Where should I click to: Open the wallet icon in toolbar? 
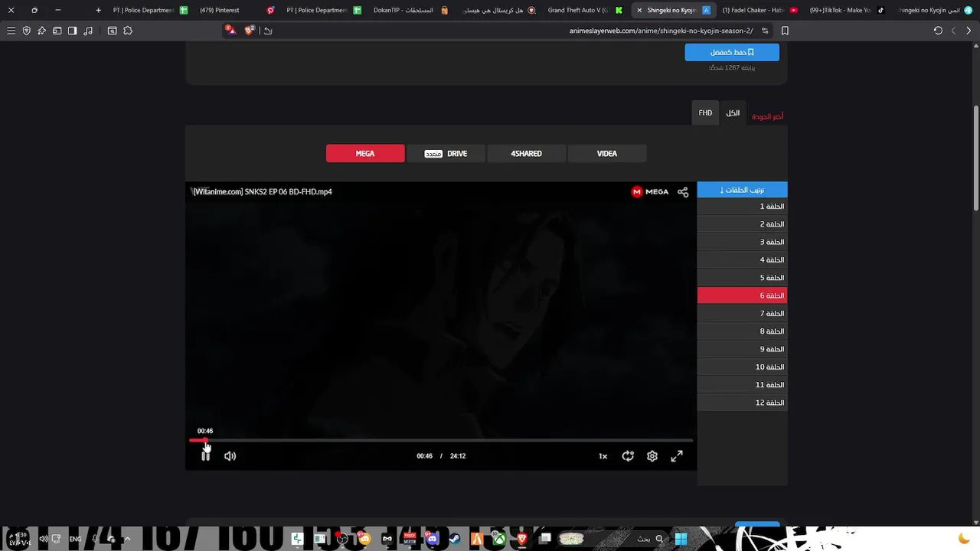pyautogui.click(x=57, y=31)
